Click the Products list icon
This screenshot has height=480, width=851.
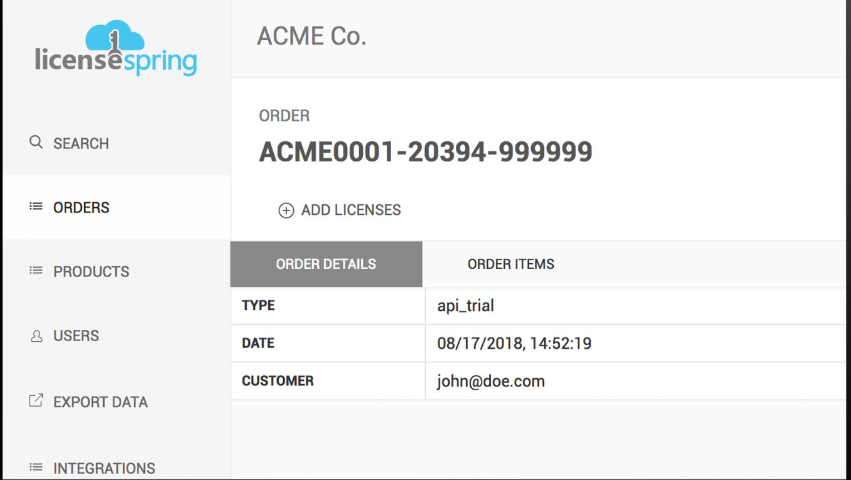(x=36, y=271)
